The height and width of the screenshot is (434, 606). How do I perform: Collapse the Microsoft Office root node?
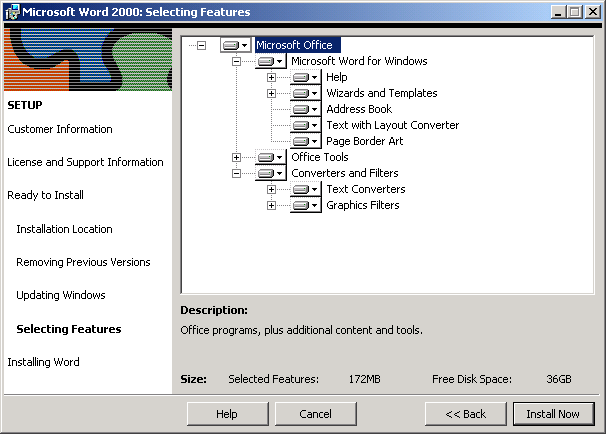[x=201, y=45]
